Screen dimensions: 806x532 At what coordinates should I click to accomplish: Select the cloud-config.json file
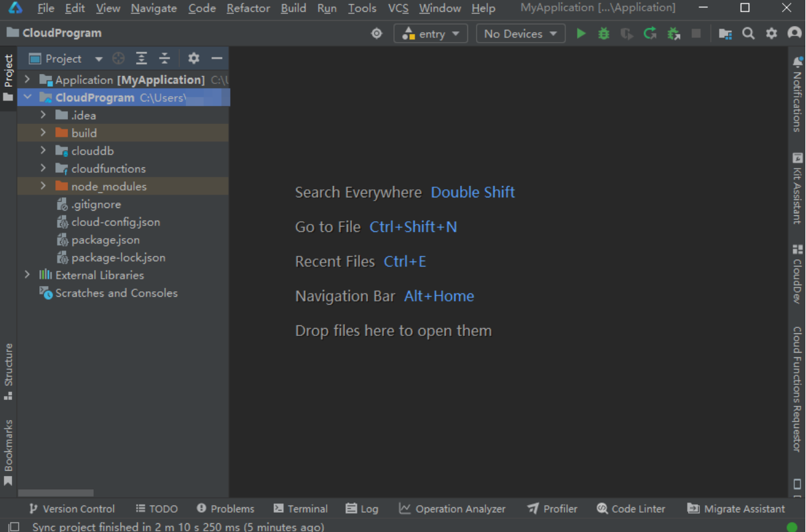tap(115, 222)
